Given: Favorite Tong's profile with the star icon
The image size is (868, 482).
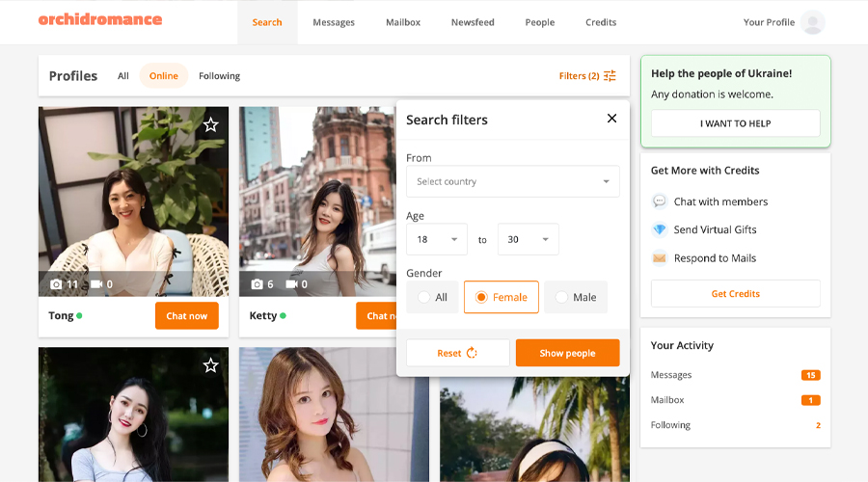Looking at the screenshot, I should (x=210, y=125).
